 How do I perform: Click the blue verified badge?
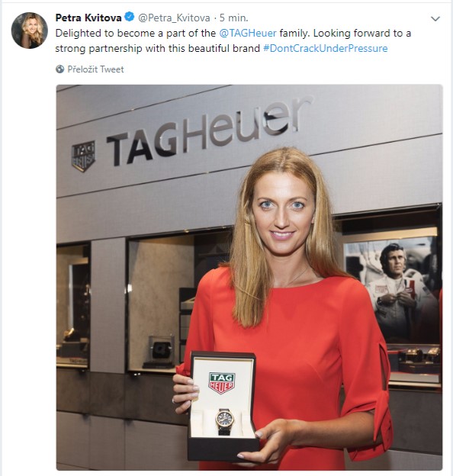129,17
